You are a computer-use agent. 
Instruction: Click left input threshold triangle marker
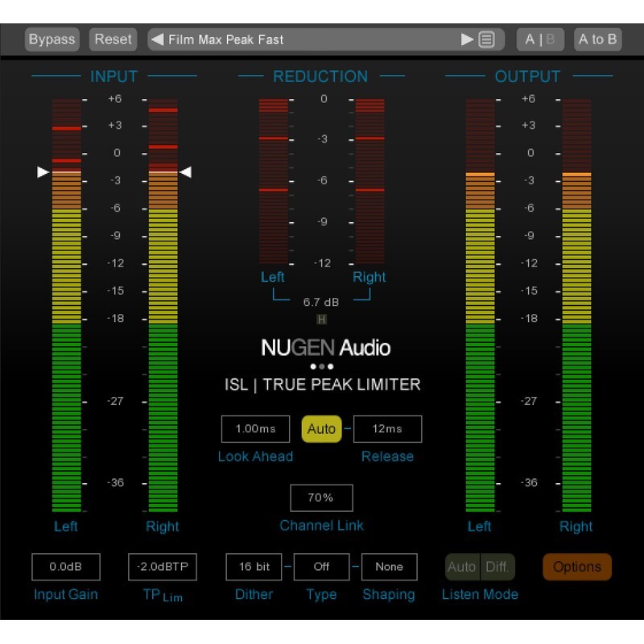click(43, 171)
